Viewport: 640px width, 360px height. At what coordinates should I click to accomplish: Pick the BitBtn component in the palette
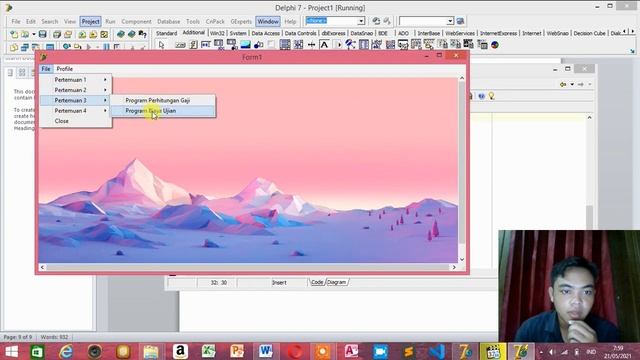click(x=180, y=45)
